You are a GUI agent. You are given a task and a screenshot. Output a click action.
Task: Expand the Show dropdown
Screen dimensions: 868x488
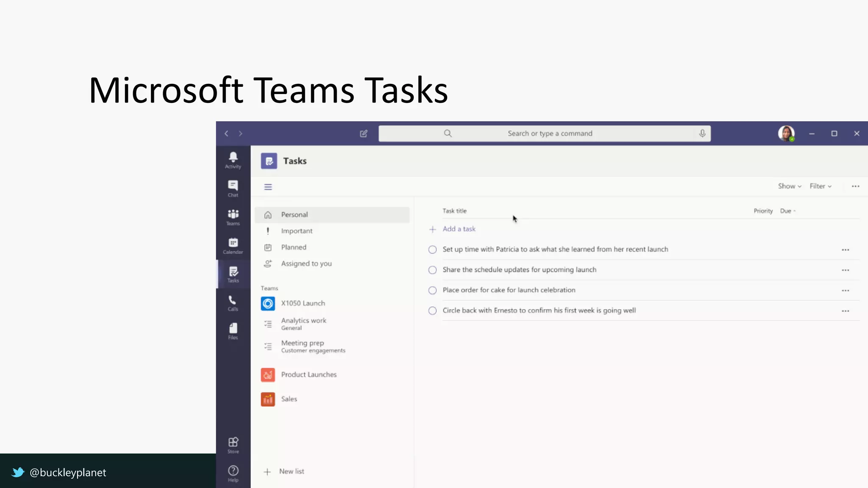click(790, 186)
